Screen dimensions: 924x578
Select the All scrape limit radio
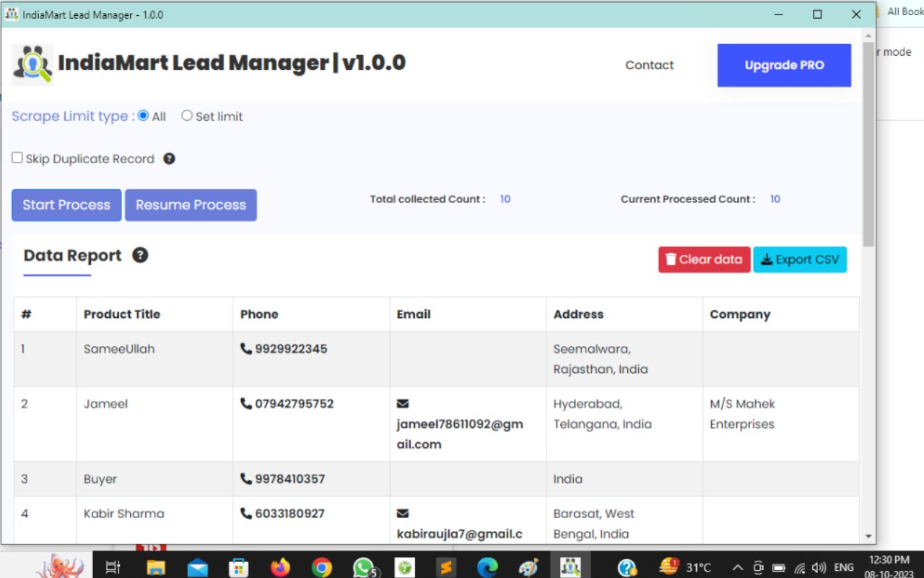tap(143, 116)
